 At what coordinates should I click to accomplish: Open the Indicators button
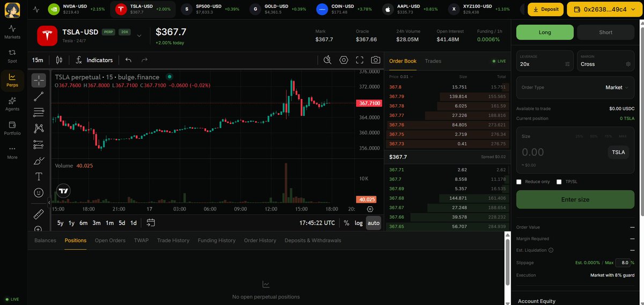[x=94, y=60]
